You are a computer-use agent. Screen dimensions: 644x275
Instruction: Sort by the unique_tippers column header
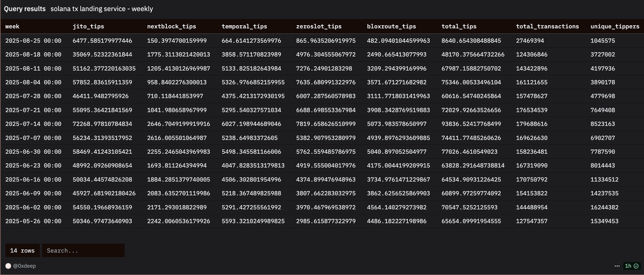[x=615, y=26]
